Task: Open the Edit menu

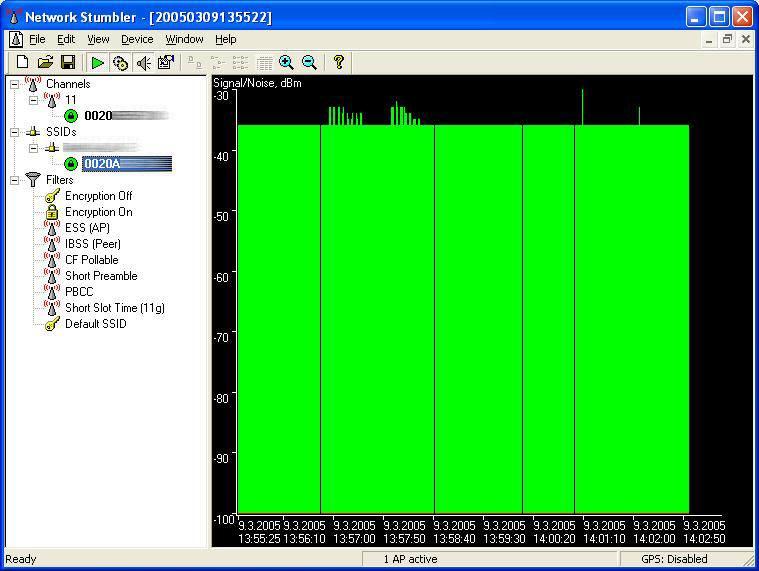Action: [66, 39]
